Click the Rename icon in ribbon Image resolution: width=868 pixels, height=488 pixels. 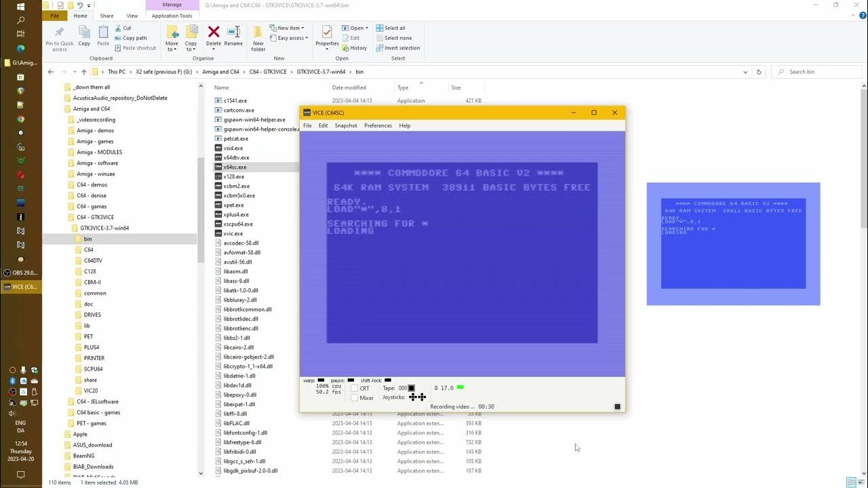233,32
